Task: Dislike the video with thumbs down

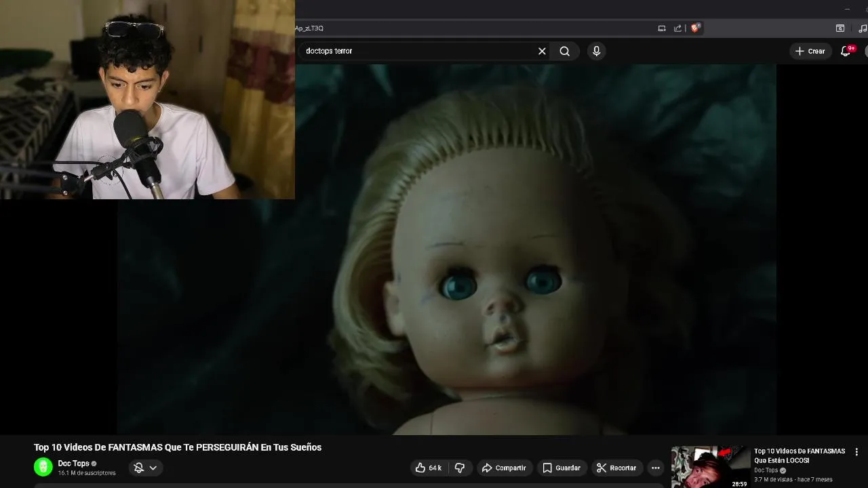Action: (460, 468)
